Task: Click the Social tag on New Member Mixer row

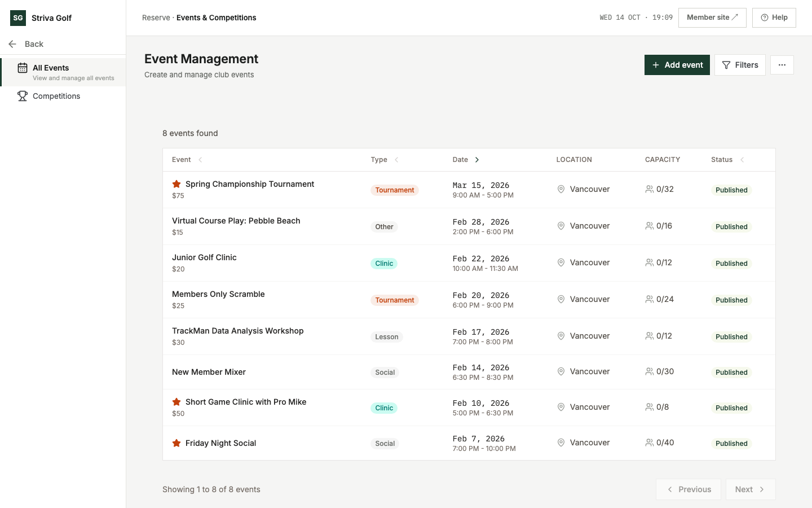Action: point(385,373)
